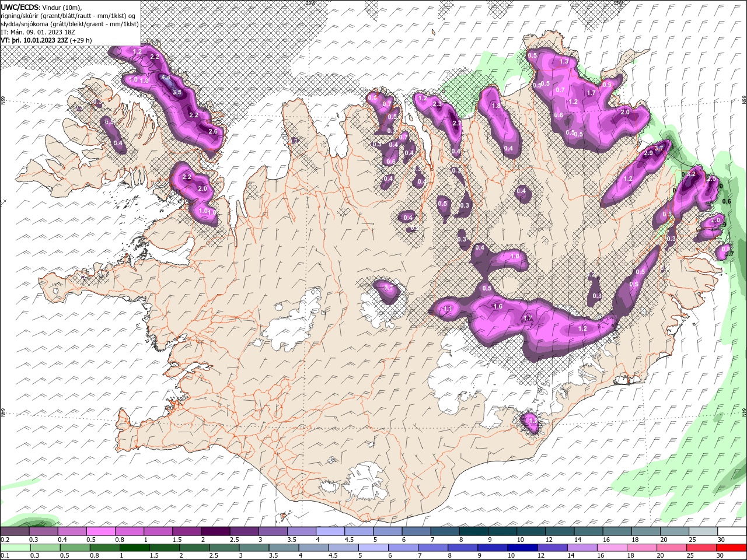Click the pale green lower-row swatch labeled 0.1
The height and width of the screenshot is (560, 747).
(x=15, y=548)
